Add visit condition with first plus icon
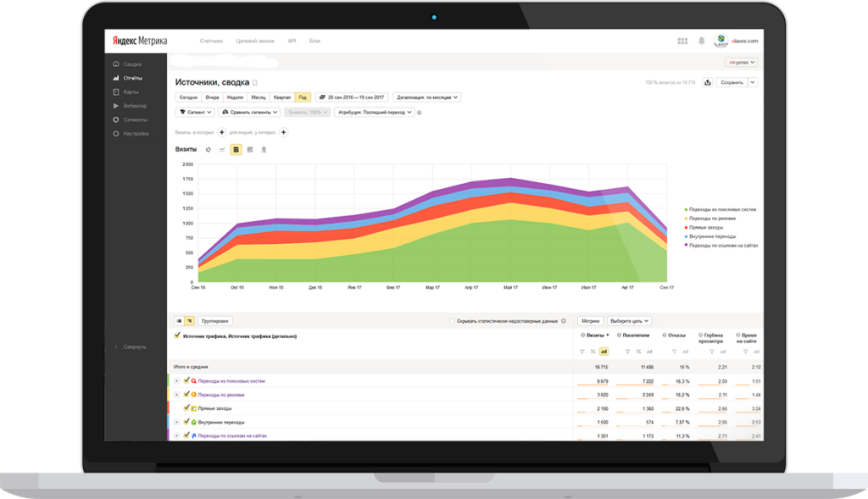The height and width of the screenshot is (499, 868). tap(221, 132)
